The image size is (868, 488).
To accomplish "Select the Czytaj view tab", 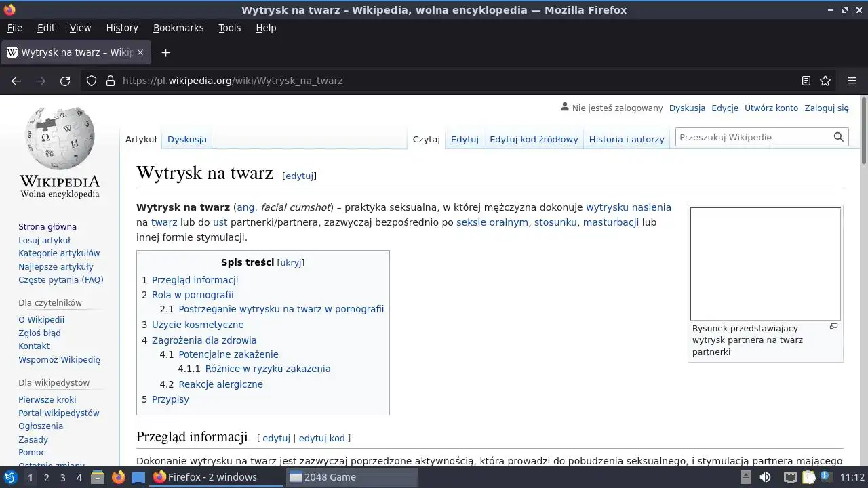I will pos(427,139).
